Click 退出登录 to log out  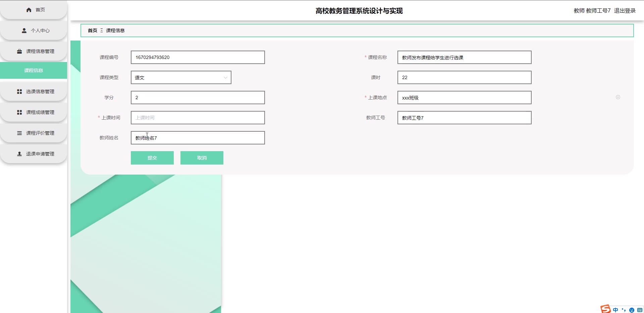coord(625,11)
